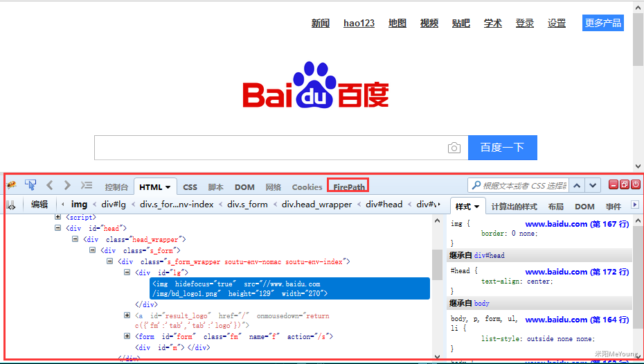Select img in the breadcrumb path
This screenshot has height=364, width=644.
(79, 205)
